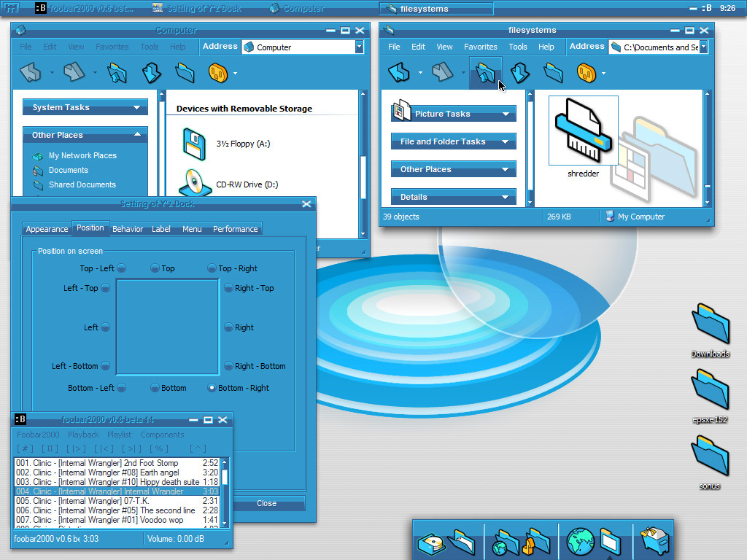The image size is (747, 560).
Task: Open Favorites menu in filesystems window
Action: (480, 47)
